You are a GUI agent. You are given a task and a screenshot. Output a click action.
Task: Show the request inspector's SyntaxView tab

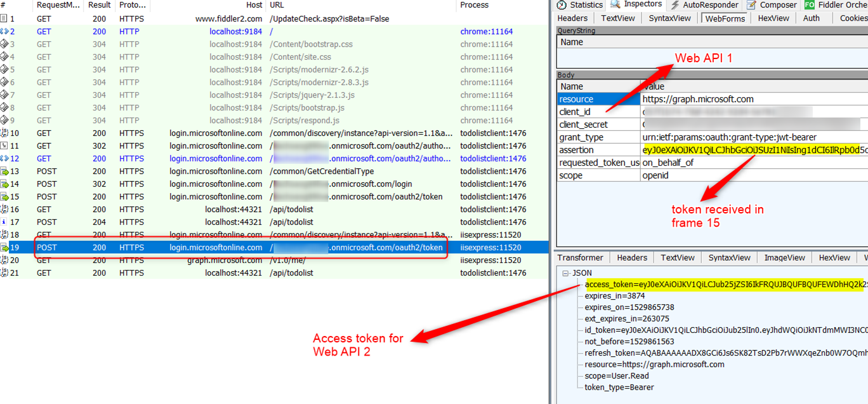click(669, 18)
